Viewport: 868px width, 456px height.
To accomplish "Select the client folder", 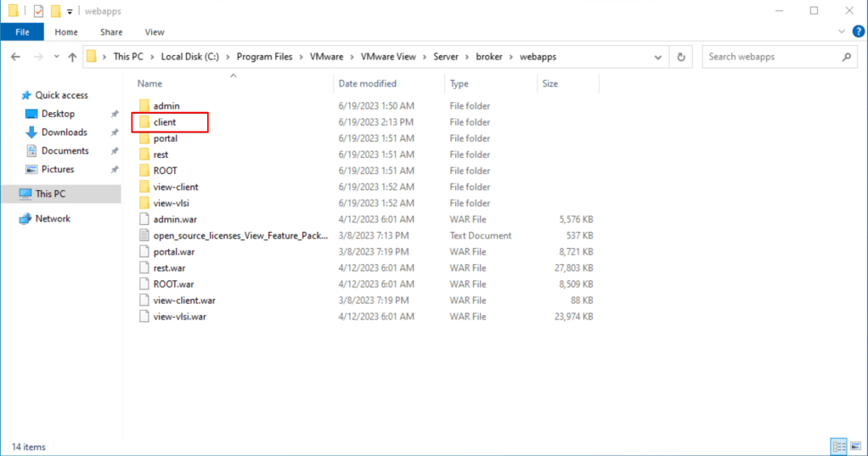I will (165, 122).
